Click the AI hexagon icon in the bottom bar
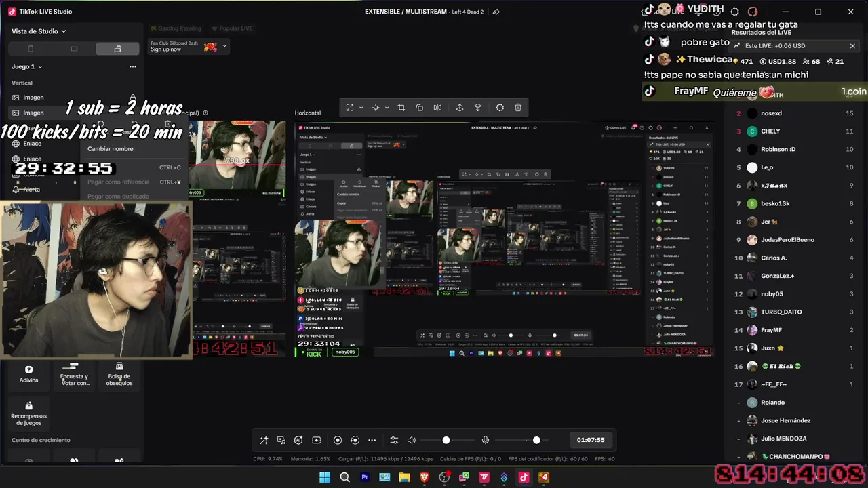868x488 pixels. 298,441
